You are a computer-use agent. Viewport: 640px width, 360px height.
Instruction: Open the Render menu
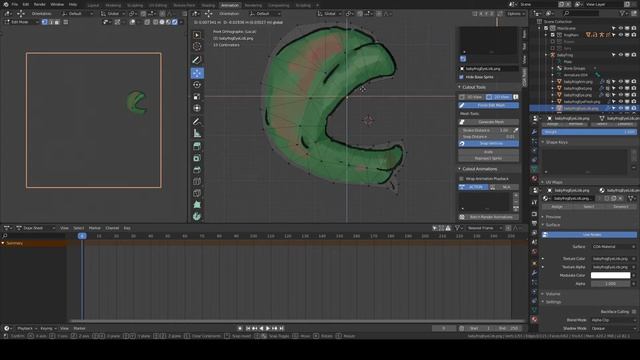40,4
